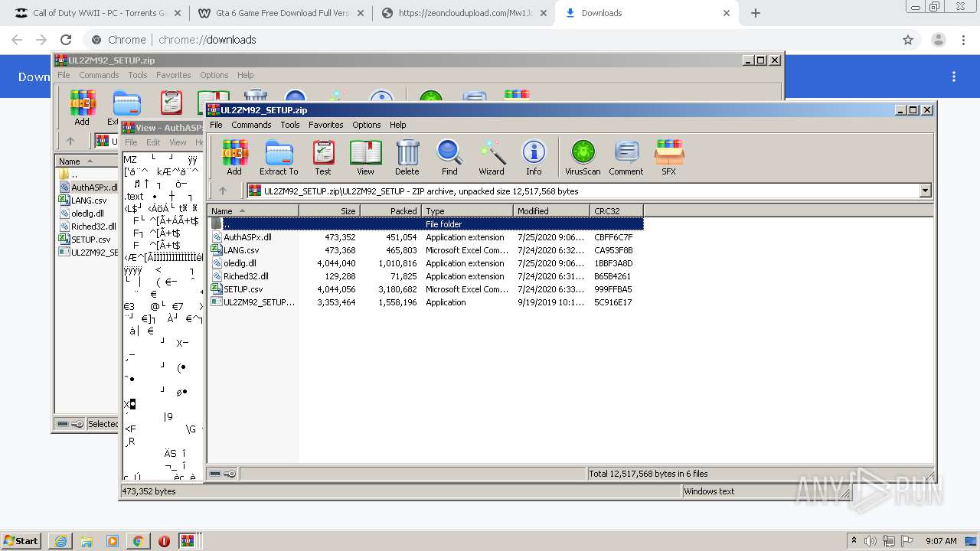Open Favorites menu in front WinRAR window

click(326, 125)
